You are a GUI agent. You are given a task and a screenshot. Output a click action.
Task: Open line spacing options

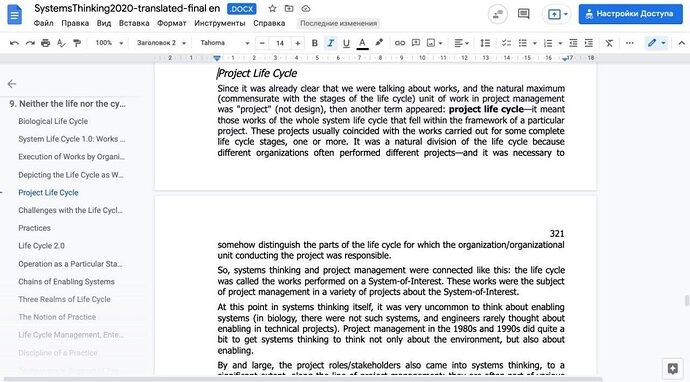tap(485, 43)
